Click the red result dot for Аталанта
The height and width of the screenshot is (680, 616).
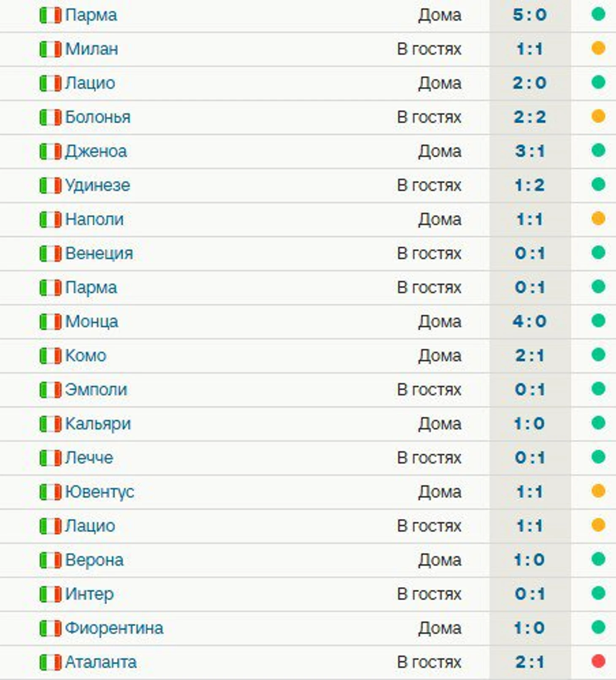pos(598,661)
